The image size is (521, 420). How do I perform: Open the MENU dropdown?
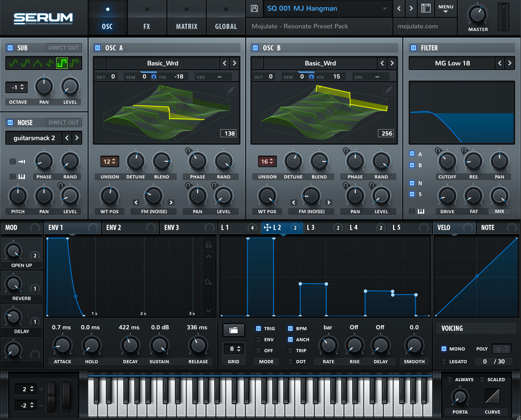click(x=446, y=8)
